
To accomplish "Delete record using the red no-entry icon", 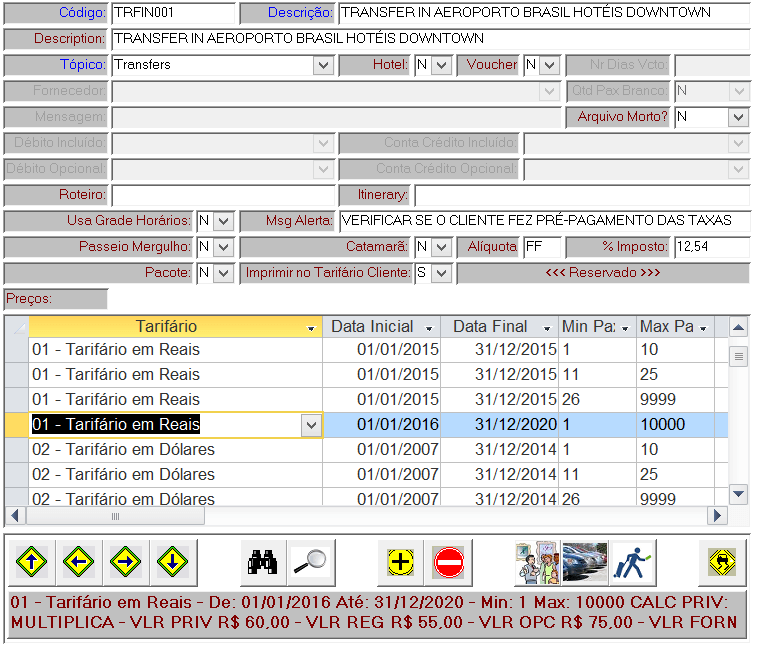I will 449,562.
